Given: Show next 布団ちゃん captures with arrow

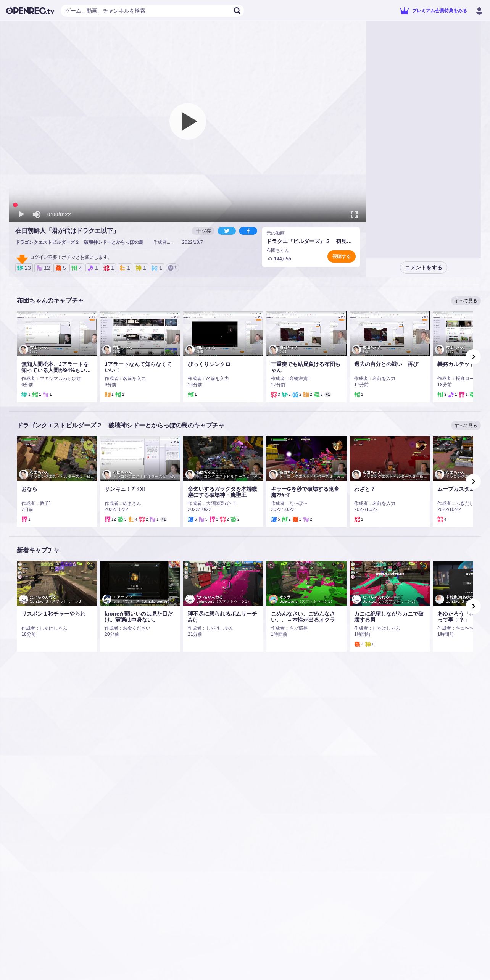Looking at the screenshot, I should click(473, 357).
